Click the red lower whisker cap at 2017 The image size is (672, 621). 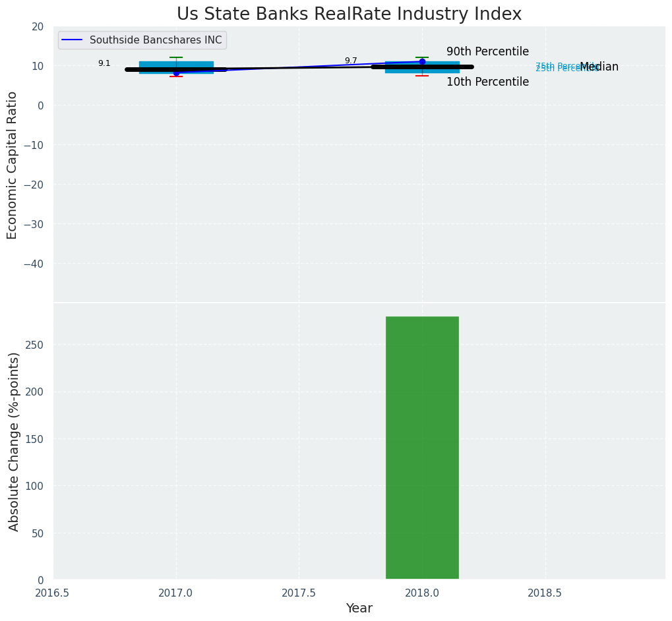pyautogui.click(x=176, y=76)
